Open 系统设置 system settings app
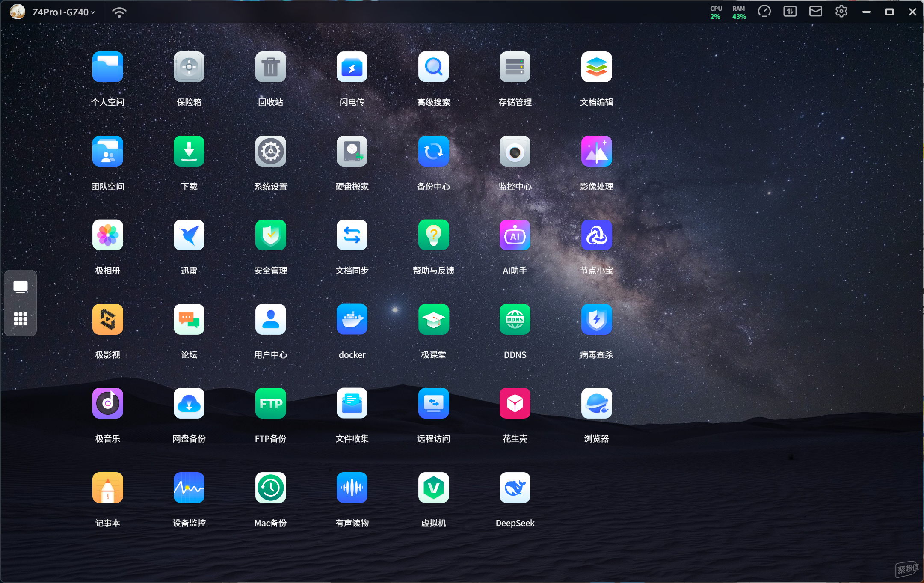924x583 pixels. [270, 152]
